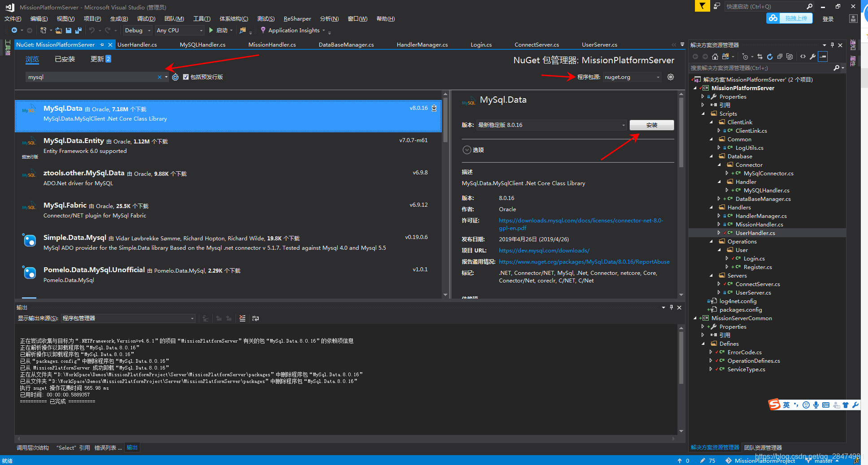The image size is (868, 465).
Task: Collapse the MissionServerCommon project node
Action: (x=695, y=318)
